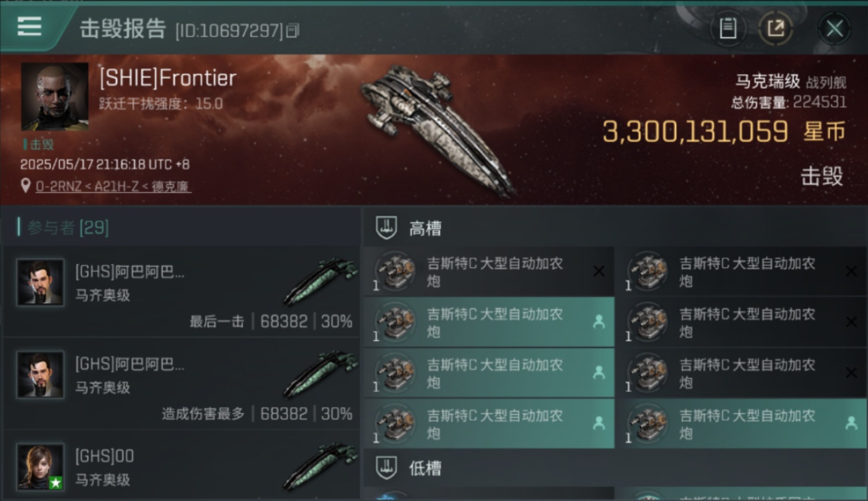Screen dimensions: 868x501
Task: Click the dropped-loot icon on second left autocannon
Action: pyautogui.click(x=599, y=321)
